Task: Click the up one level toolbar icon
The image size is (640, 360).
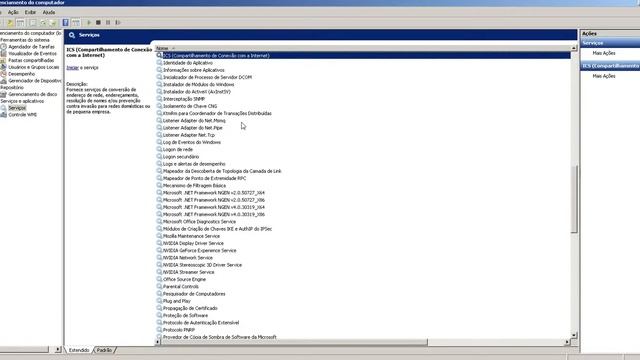Action: coord(10,22)
